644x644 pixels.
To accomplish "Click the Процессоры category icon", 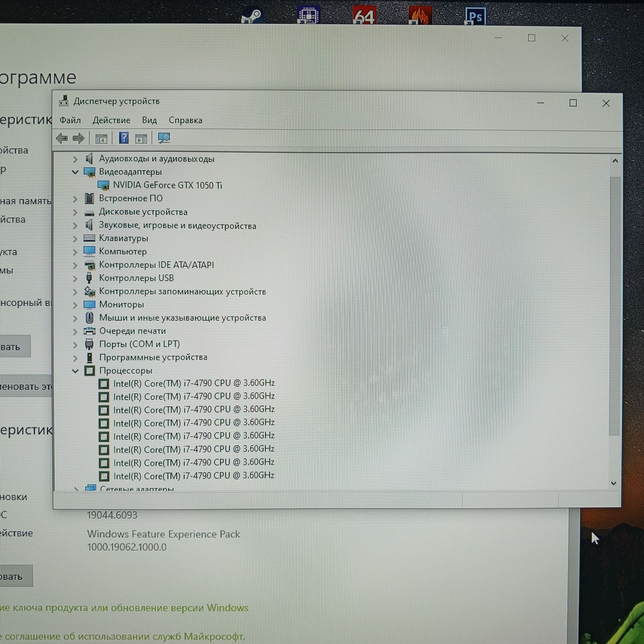I will pyautogui.click(x=89, y=371).
